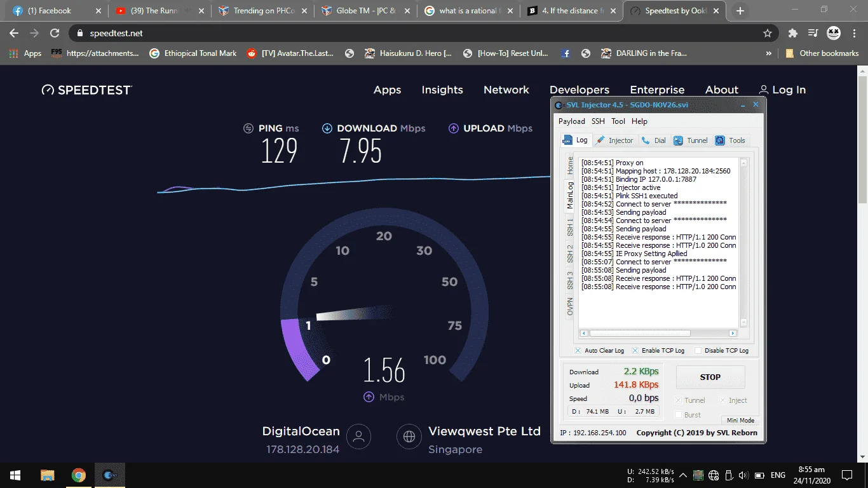Open the Facebook icon bookmark
Image resolution: width=868 pixels, height=488 pixels.
[x=565, y=53]
